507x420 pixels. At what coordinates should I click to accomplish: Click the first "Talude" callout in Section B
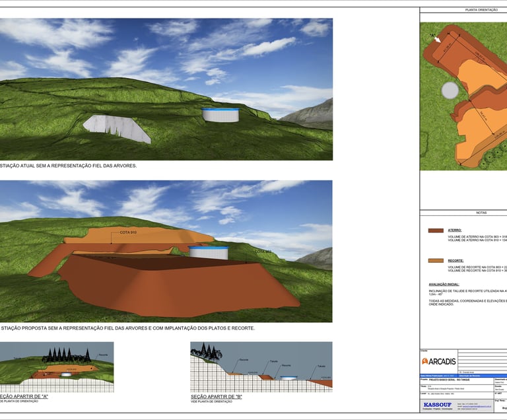[273, 361]
